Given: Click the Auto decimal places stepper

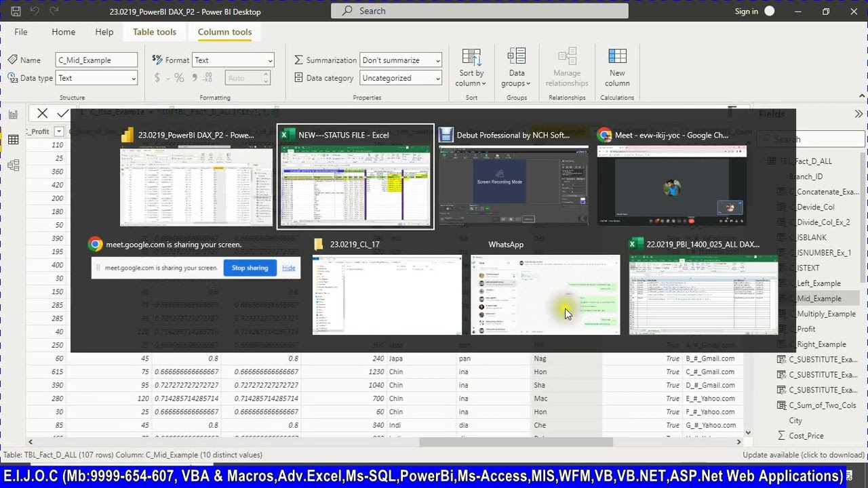Looking at the screenshot, I should pyautogui.click(x=248, y=78).
